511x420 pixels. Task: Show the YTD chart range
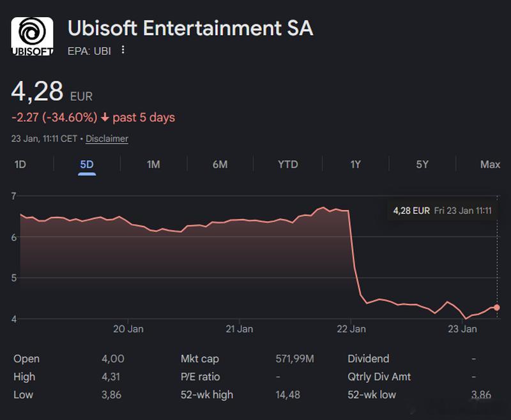point(287,164)
